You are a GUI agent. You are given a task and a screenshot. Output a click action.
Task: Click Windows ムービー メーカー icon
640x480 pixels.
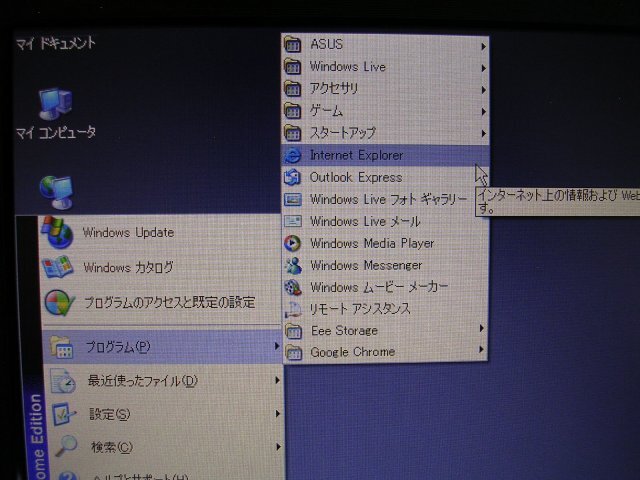click(293, 287)
